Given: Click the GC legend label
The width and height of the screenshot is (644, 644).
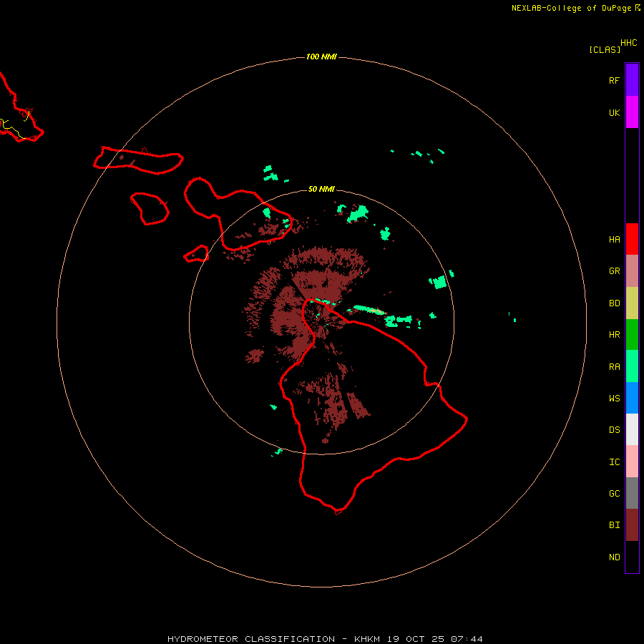Looking at the screenshot, I should click(614, 494).
